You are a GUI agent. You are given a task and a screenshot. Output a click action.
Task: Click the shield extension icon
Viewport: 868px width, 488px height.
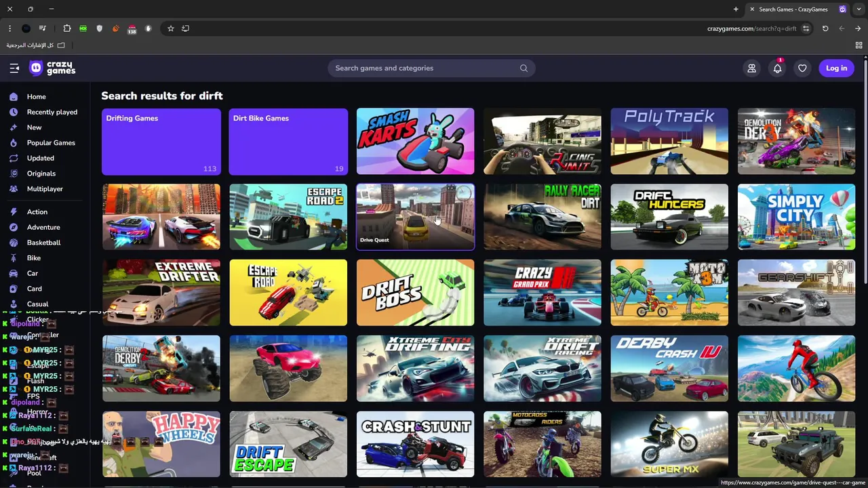(100, 28)
